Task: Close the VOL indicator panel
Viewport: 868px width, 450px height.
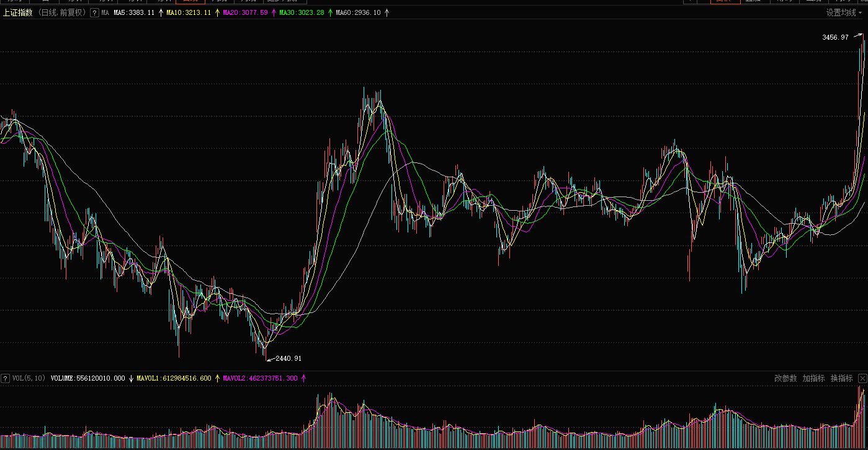Action: 862,378
